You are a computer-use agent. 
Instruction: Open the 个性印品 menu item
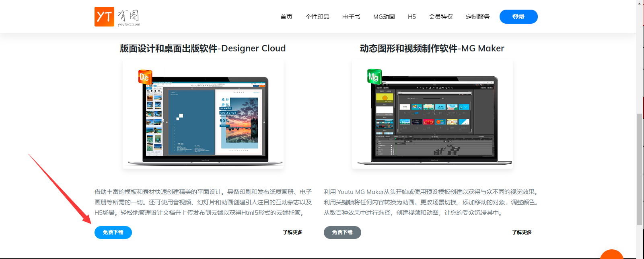[317, 17]
